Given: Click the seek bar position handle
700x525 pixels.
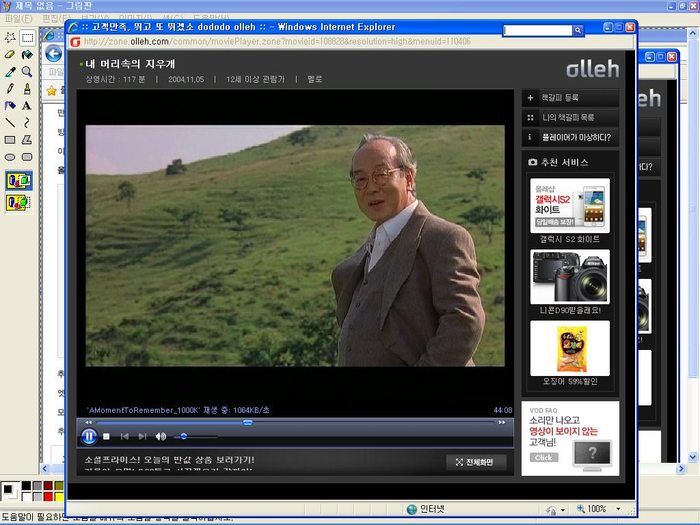Looking at the screenshot, I should click(247, 422).
